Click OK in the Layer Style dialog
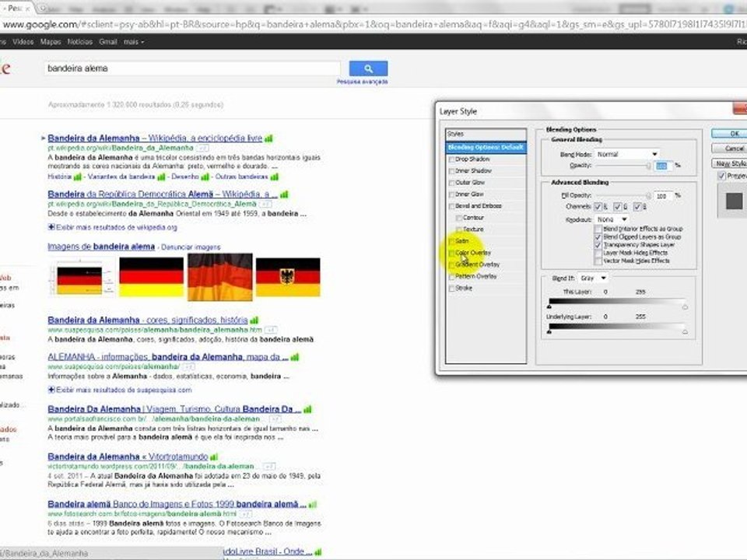This screenshot has width=747, height=560. [729, 134]
